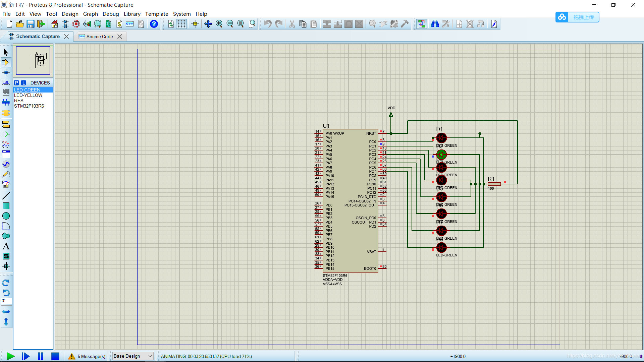Stop the simulation
Image resolution: width=644 pixels, height=362 pixels.
[x=55, y=356]
